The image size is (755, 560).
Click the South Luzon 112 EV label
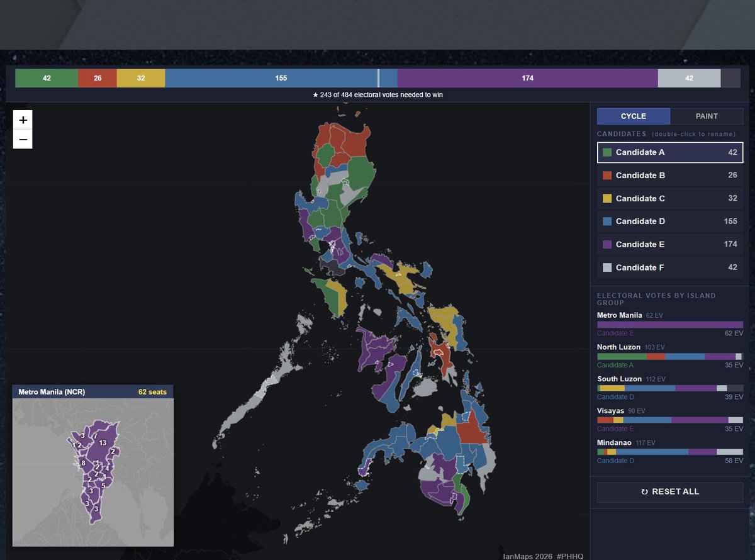point(631,379)
